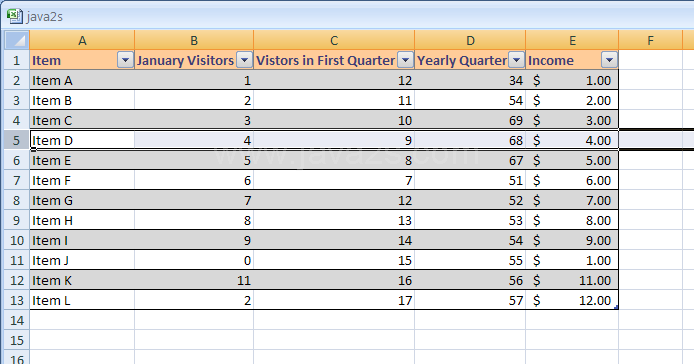Open the Yearly Quarter filter dropdown

517,60
